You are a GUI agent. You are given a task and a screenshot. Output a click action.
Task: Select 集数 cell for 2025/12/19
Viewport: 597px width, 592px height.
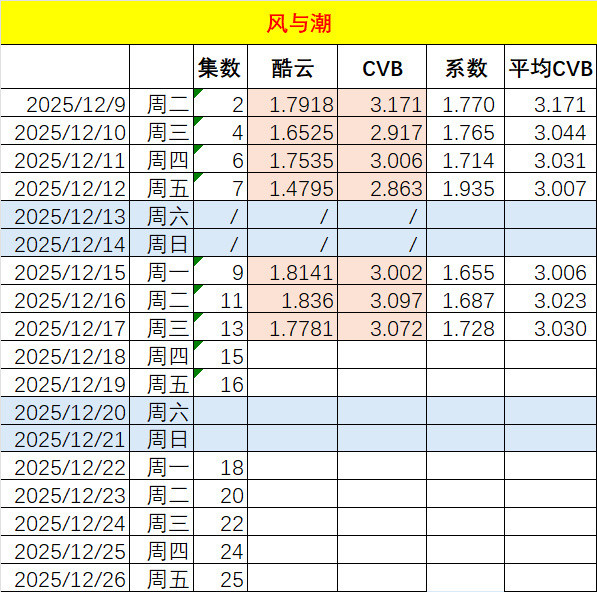click(220, 383)
